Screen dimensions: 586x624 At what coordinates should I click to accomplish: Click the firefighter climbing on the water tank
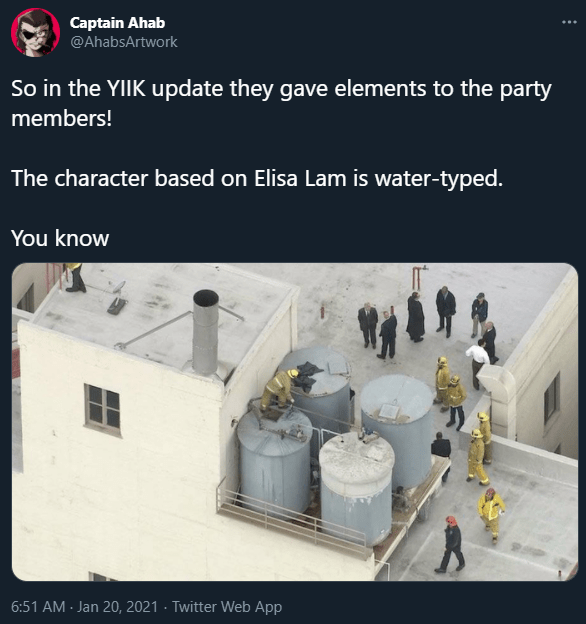point(278,390)
